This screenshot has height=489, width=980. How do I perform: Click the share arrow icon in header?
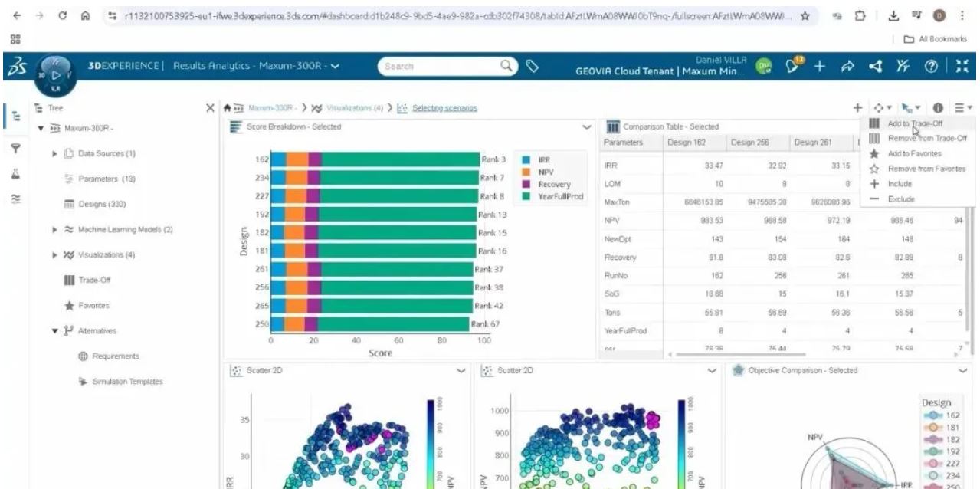pyautogui.click(x=848, y=67)
